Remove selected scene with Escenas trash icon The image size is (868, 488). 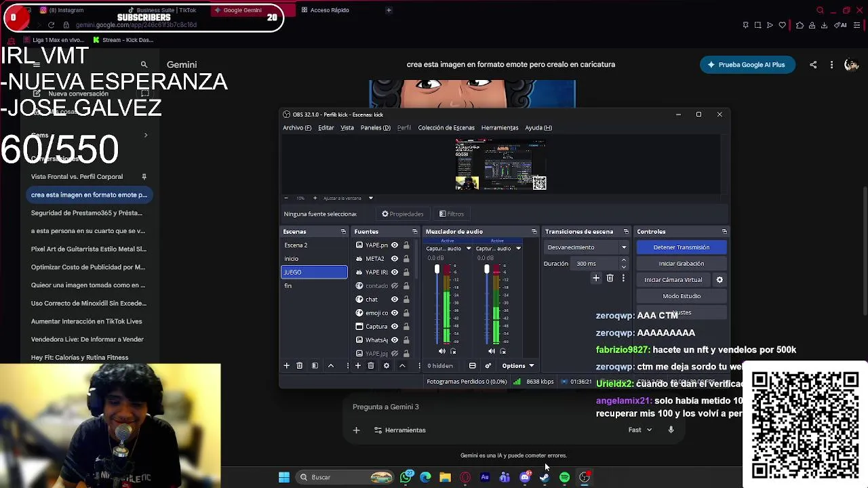coord(299,366)
